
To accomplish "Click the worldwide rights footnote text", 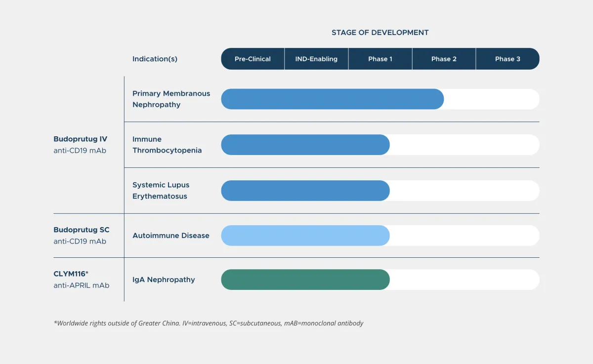I will 209,324.
